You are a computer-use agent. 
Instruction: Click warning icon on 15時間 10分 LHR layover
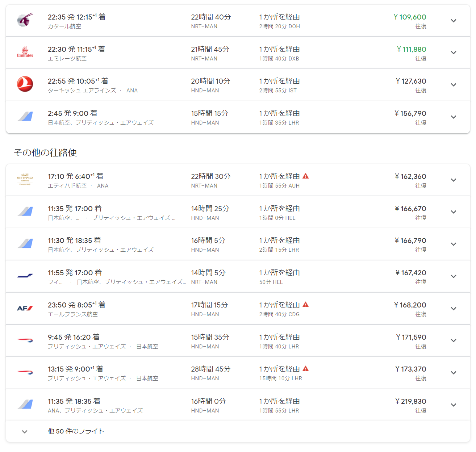point(306,369)
